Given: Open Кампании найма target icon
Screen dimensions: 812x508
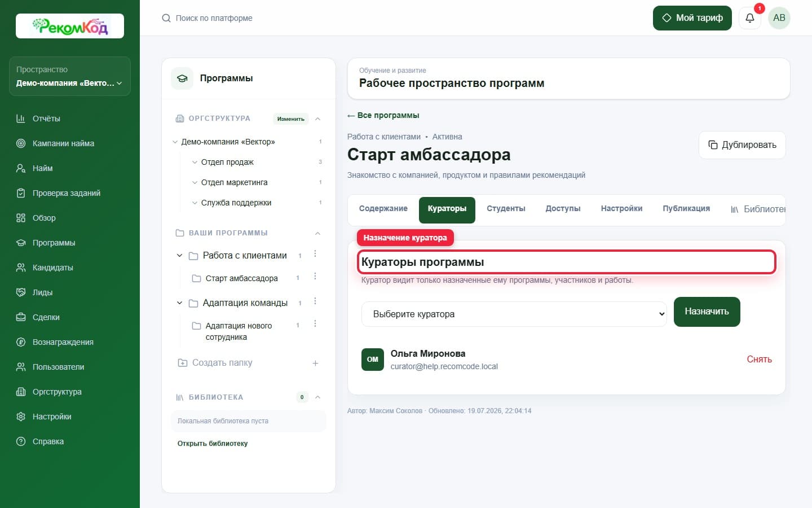Looking at the screenshot, I should click(x=21, y=143).
